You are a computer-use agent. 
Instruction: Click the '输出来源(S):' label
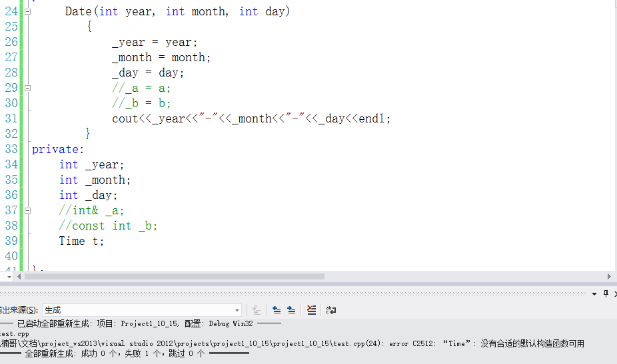coord(19,310)
